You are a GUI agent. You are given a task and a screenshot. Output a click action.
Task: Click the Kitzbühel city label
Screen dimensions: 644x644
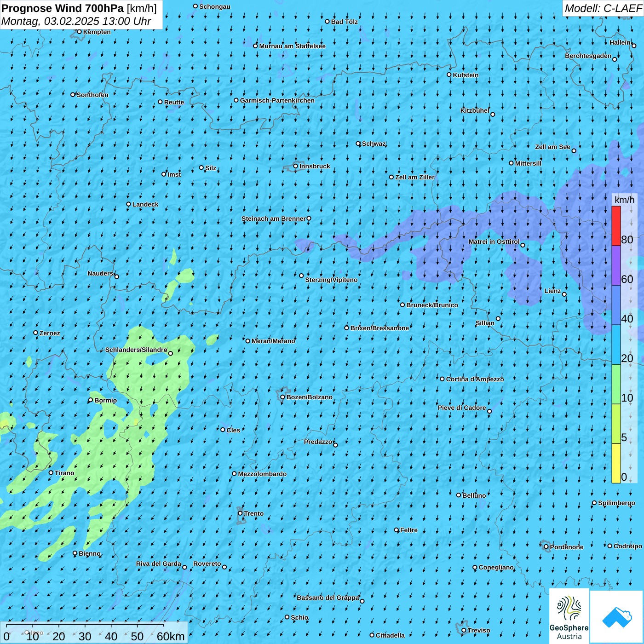[x=475, y=110]
